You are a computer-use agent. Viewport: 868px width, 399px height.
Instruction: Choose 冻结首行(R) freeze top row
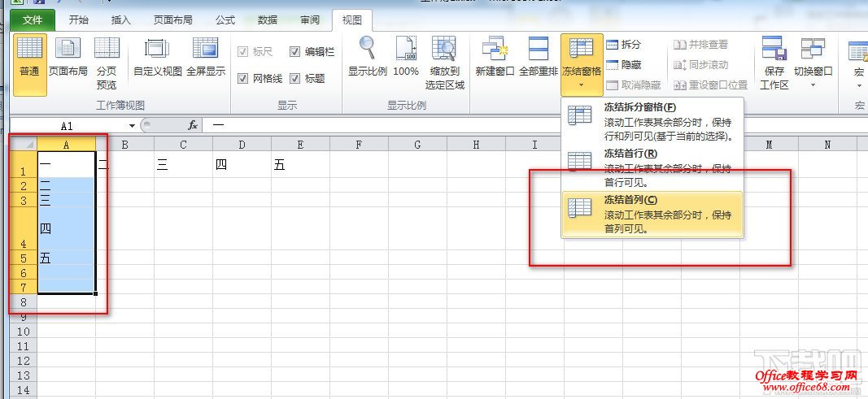pyautogui.click(x=652, y=167)
